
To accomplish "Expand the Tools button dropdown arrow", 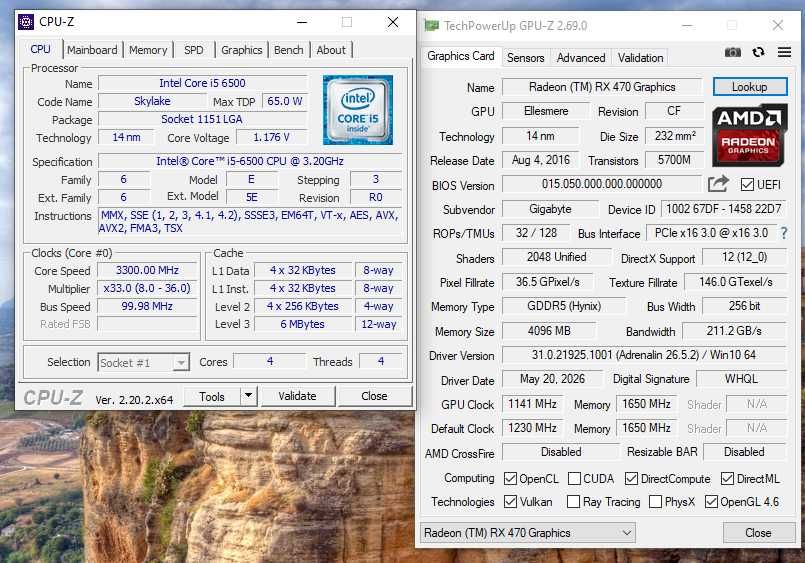I will click(248, 396).
